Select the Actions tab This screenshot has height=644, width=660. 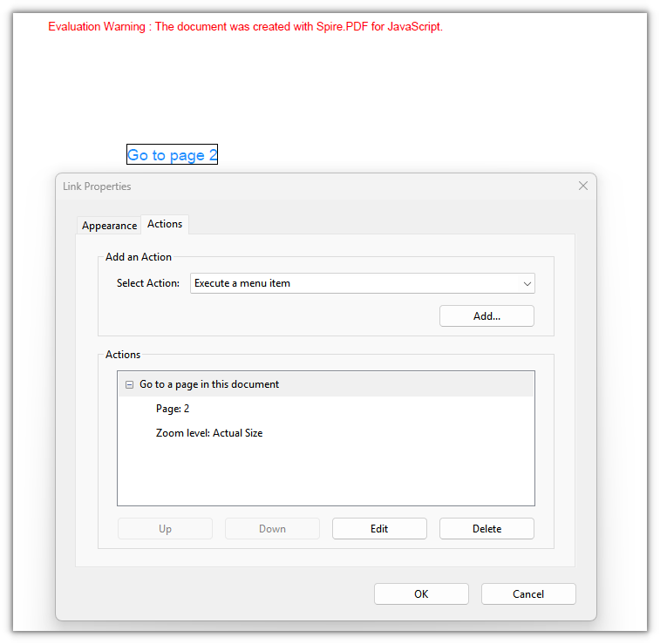pos(165,224)
